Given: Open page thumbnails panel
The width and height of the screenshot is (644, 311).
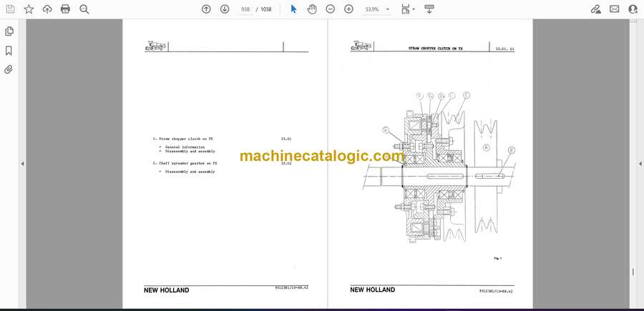Looking at the screenshot, I should (x=9, y=31).
